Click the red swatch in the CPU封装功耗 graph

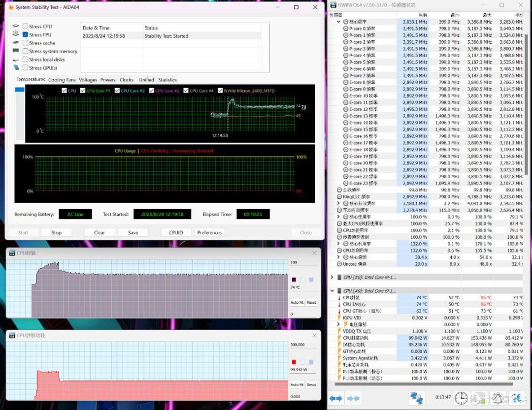click(x=294, y=362)
